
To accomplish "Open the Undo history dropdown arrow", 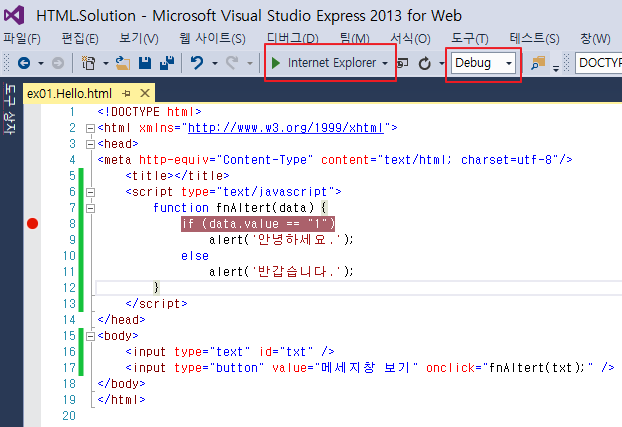I will coord(215,63).
